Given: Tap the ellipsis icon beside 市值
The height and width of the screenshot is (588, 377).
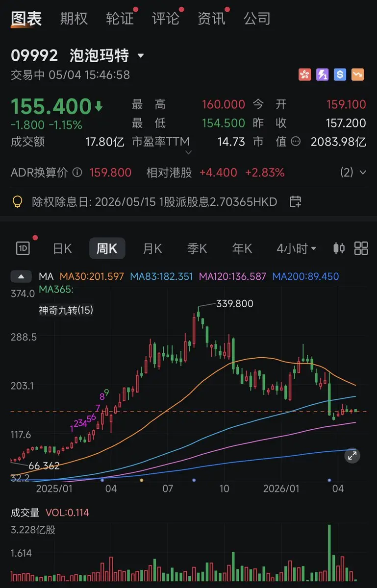Looking at the screenshot, I should (296, 142).
